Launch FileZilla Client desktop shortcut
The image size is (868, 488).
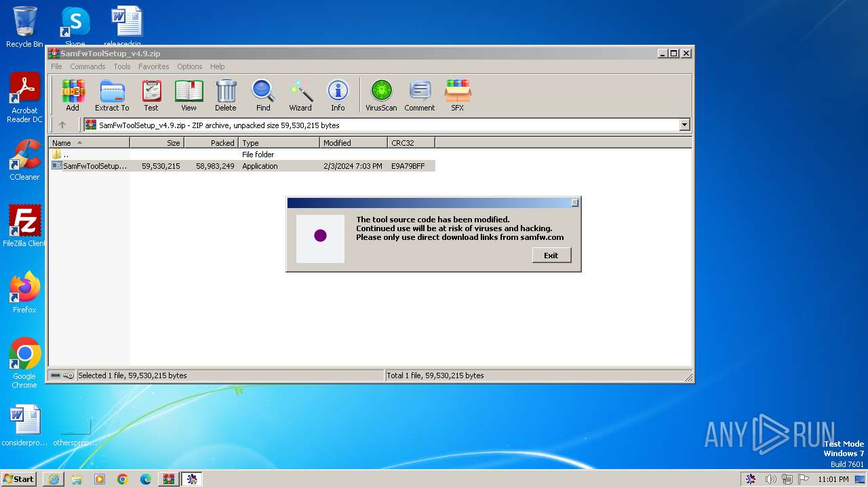pyautogui.click(x=24, y=226)
